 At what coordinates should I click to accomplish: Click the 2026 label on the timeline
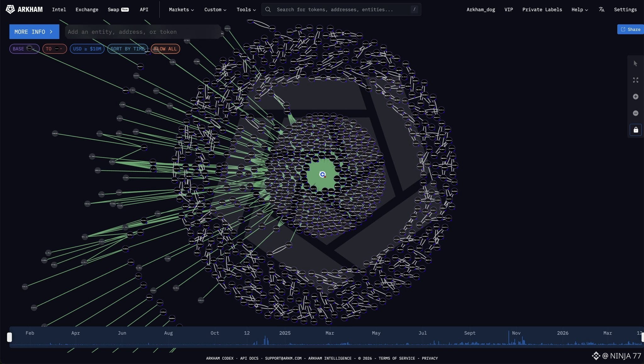click(x=563, y=333)
